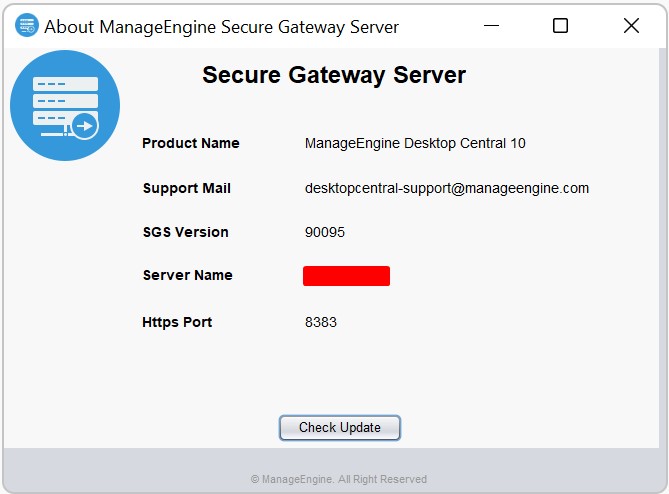Viewport: 669px width, 494px height.
Task: Click the Product Name label
Action: [x=191, y=143]
